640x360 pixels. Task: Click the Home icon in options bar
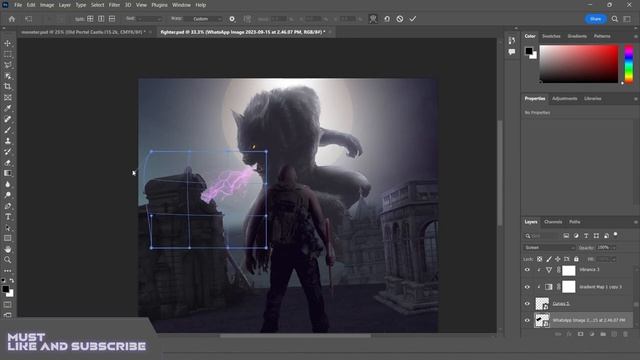(x=12, y=19)
